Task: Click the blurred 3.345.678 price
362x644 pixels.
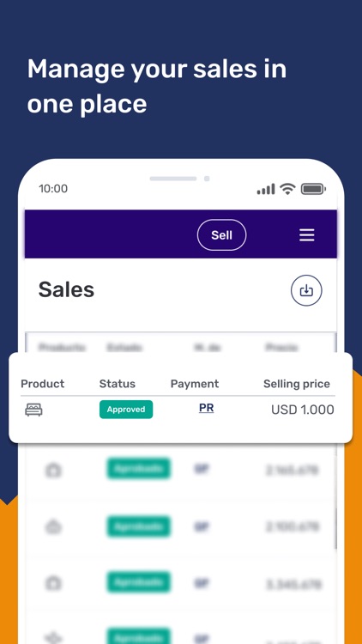Action: 294,584
